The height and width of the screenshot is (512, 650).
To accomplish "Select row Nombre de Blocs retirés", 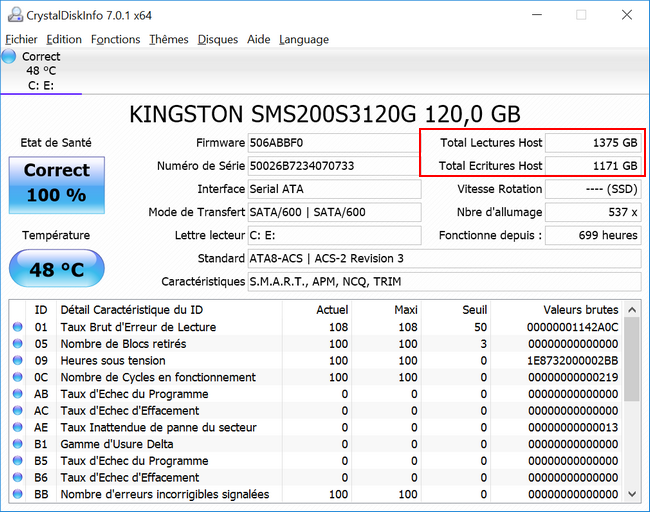I will pyautogui.click(x=316, y=344).
